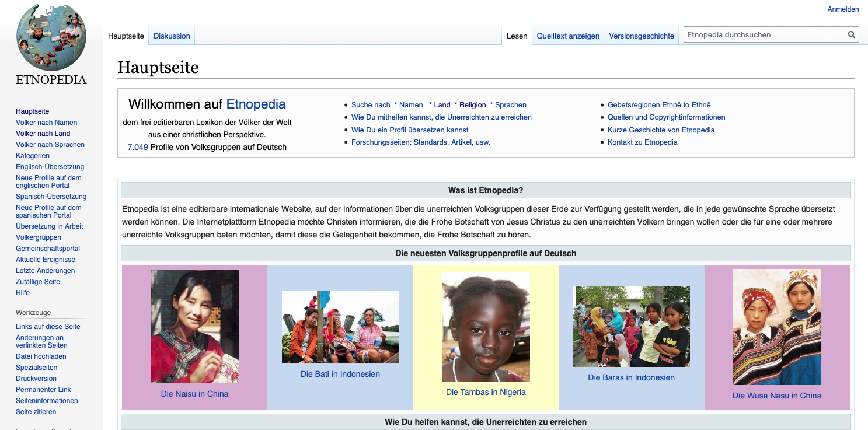Go to Völkergruppen in the sidebar
The width and height of the screenshot is (868, 430).
pyautogui.click(x=39, y=237)
